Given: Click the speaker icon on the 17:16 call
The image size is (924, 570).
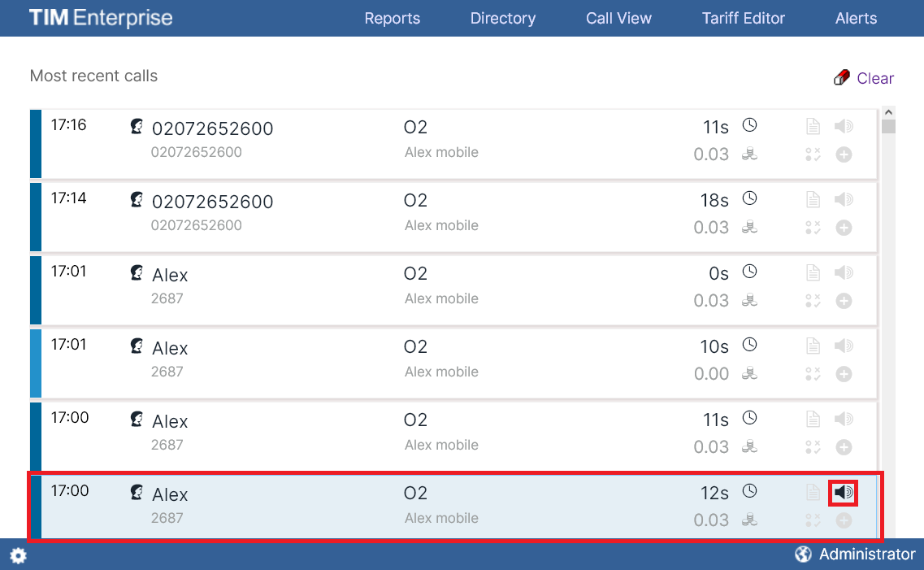Looking at the screenshot, I should (844, 126).
